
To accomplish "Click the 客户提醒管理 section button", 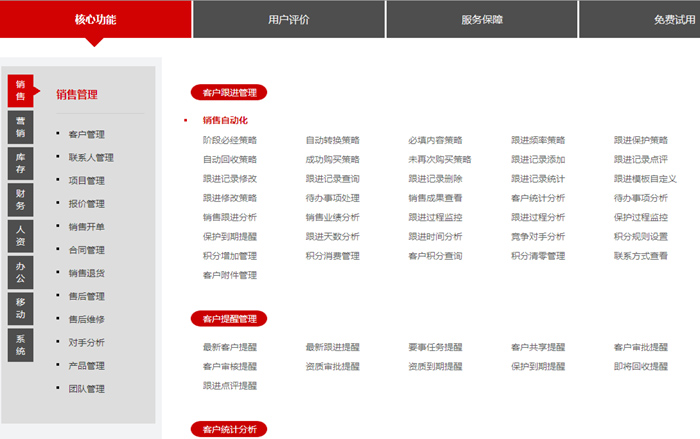I will coord(229,319).
